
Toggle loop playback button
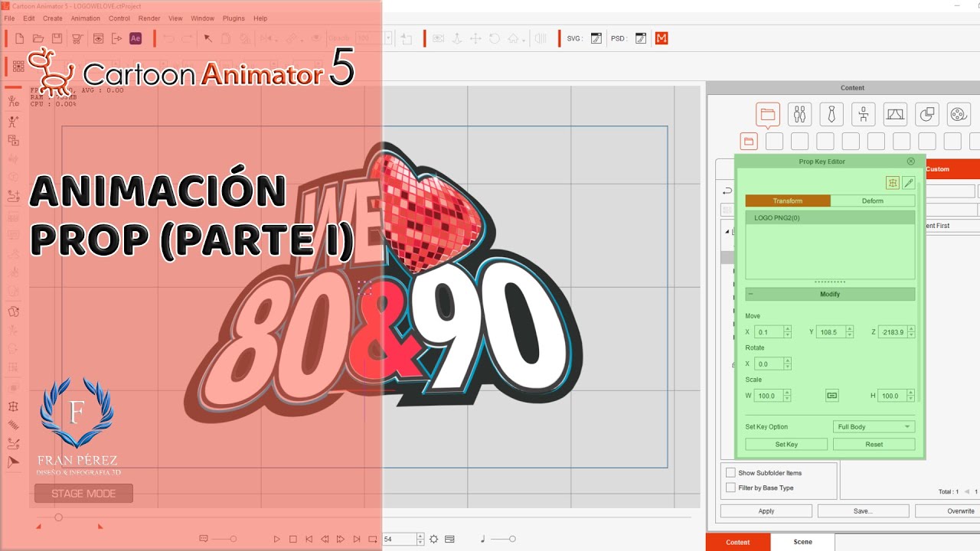point(373,539)
